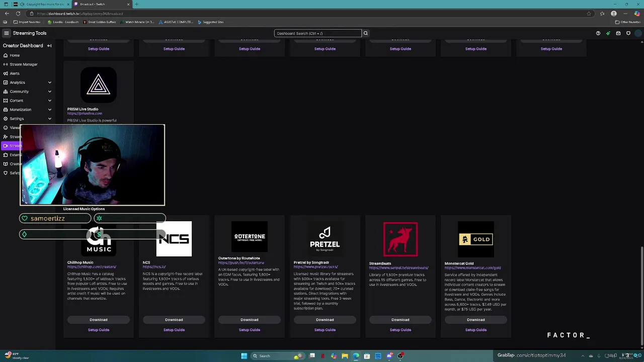Viewport: 644px width, 362px height.
Task: Open the Import favorites bookmark
Action: [27, 22]
